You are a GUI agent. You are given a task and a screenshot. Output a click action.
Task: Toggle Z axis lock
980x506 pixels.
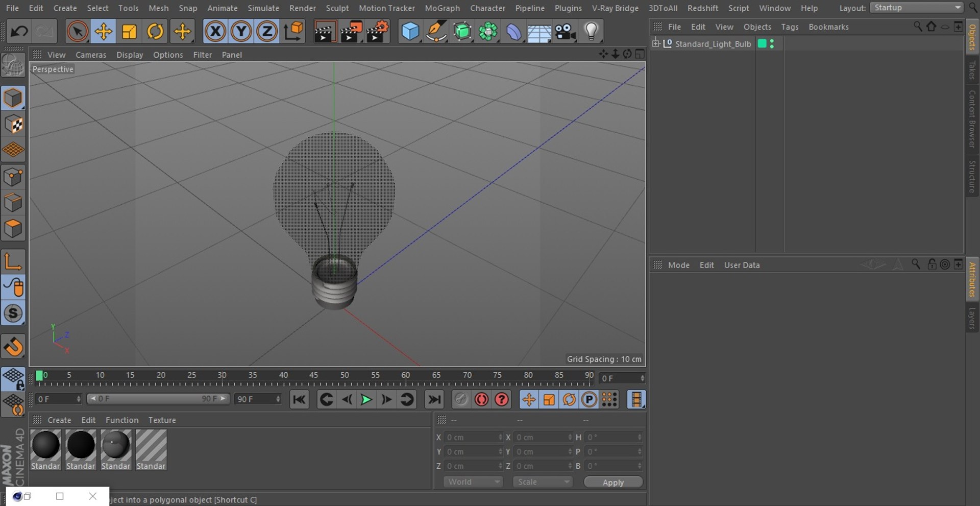pos(267,32)
